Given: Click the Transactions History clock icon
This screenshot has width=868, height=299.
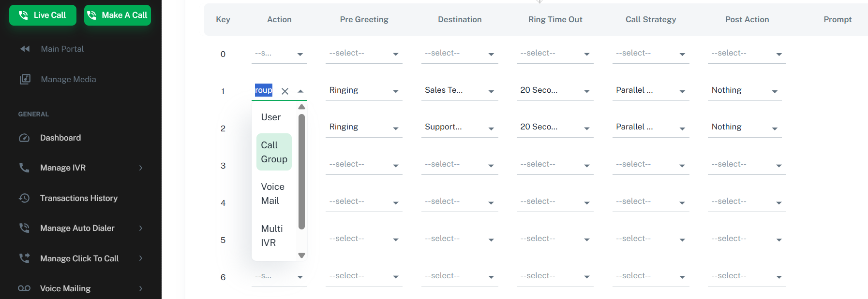Looking at the screenshot, I should [24, 198].
